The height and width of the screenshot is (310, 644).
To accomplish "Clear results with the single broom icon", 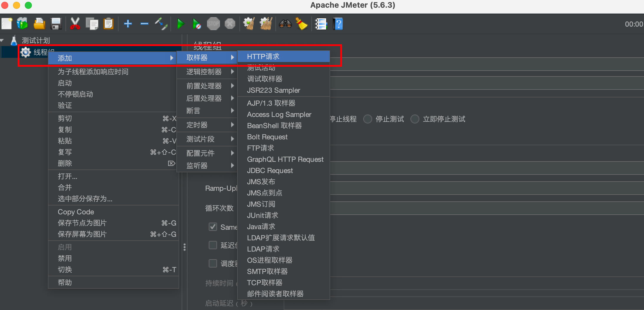I will 249,24.
